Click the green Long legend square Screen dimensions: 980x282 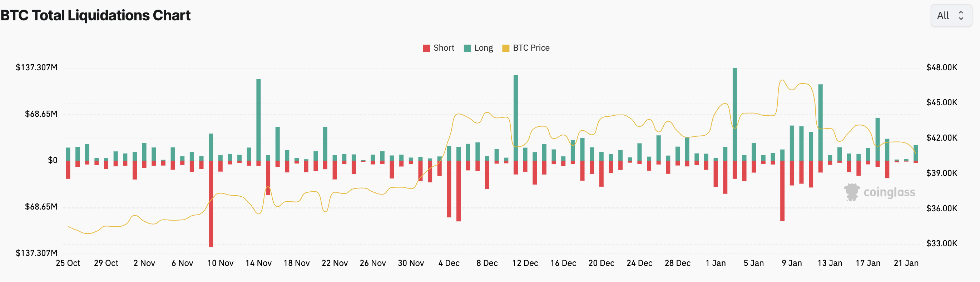[467, 48]
